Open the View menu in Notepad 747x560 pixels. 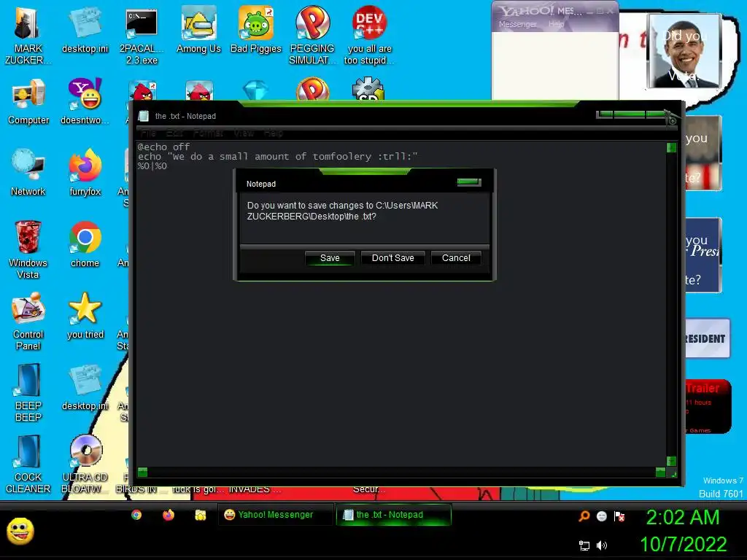tap(244, 133)
